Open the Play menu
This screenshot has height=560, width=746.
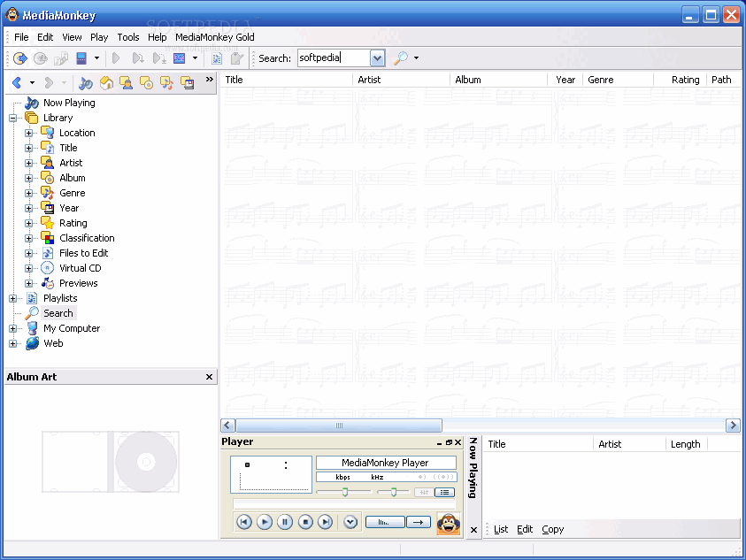click(99, 37)
